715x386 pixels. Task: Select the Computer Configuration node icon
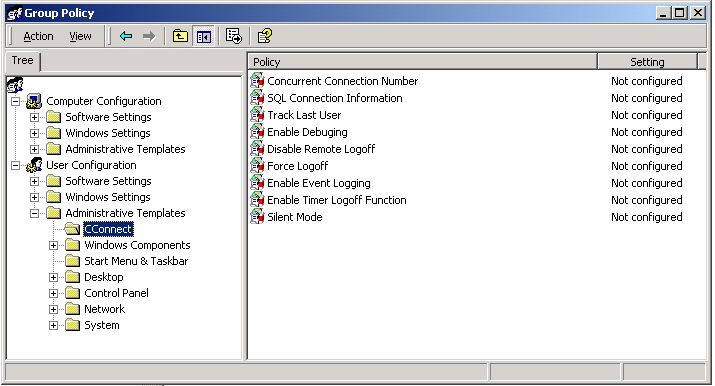click(x=34, y=101)
